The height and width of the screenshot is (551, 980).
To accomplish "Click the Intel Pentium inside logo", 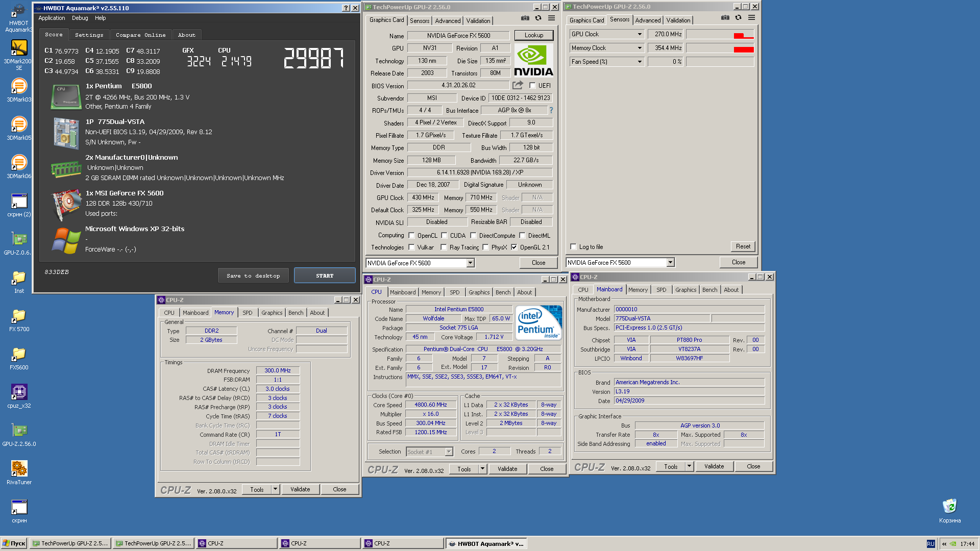I will point(538,322).
